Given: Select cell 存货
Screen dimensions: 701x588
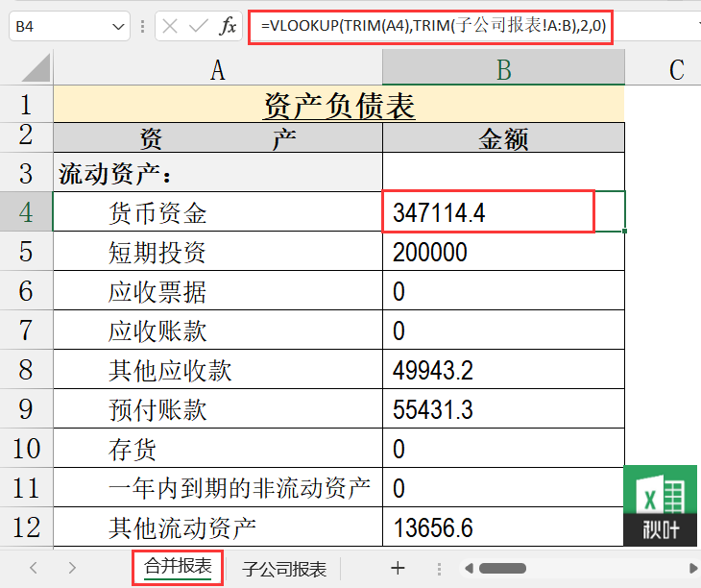Looking at the screenshot, I should (x=218, y=448).
